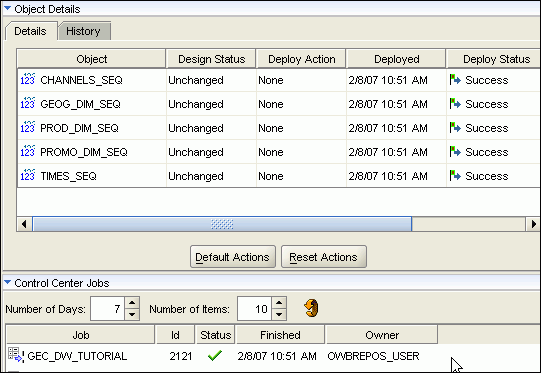Click the Success status text for PROMO_DIM_SEQ
Image resolution: width=541 pixels, height=373 pixels.
(x=486, y=152)
